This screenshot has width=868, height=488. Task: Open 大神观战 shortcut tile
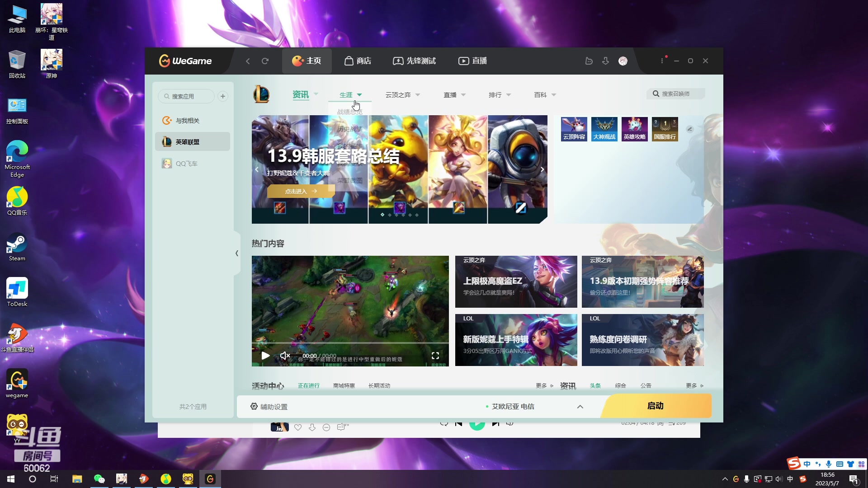604,129
